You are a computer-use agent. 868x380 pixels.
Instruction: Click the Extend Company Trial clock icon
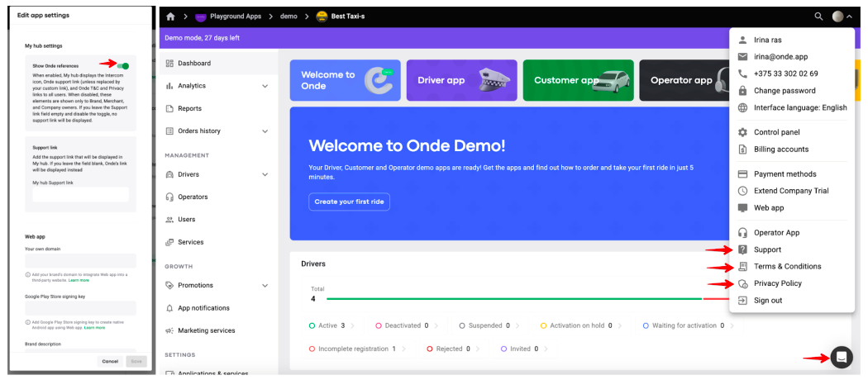(x=743, y=191)
